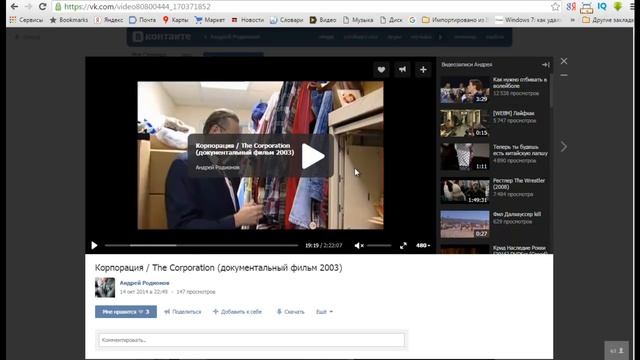Viewport: 640px width, 360px height.
Task: Click the author's avatar picture
Action: pyautogui.click(x=105, y=287)
